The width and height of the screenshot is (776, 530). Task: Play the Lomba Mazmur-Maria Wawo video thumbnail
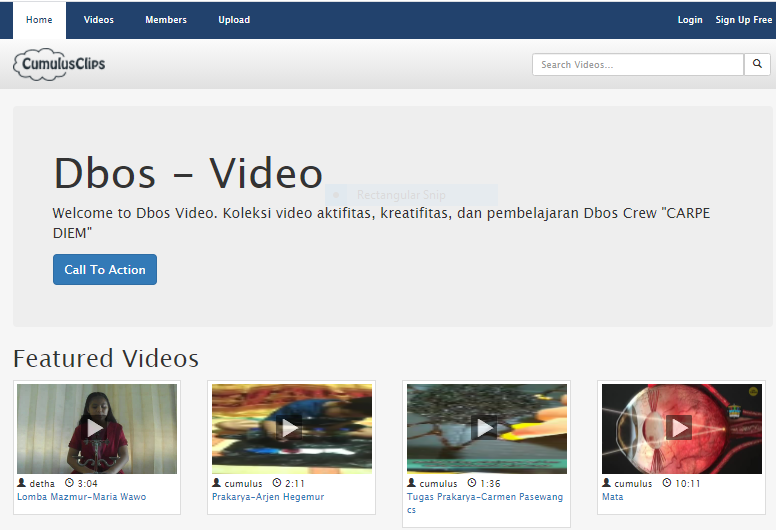tap(97, 428)
